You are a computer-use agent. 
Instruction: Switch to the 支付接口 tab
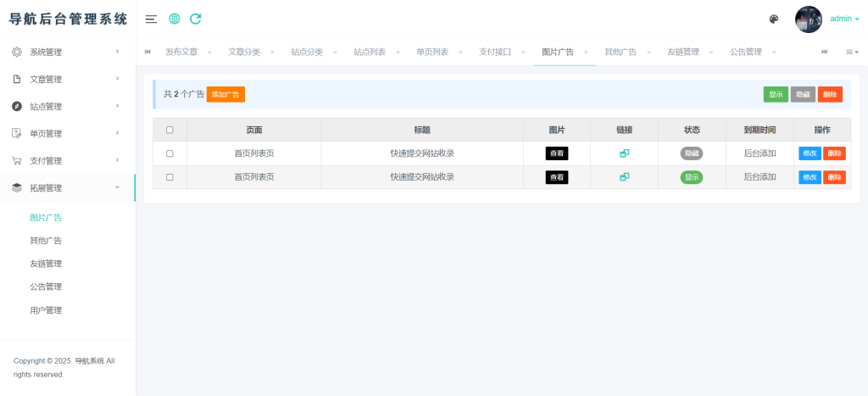click(495, 52)
